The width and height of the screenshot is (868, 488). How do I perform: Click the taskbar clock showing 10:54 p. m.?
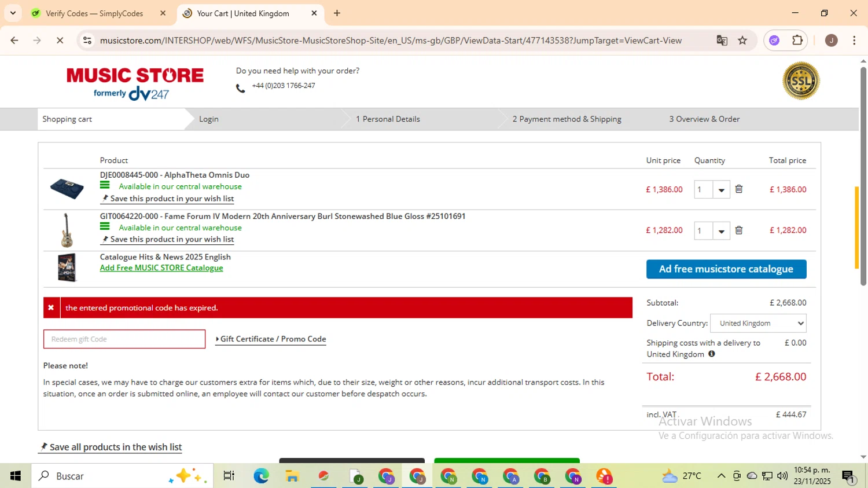(x=812, y=476)
